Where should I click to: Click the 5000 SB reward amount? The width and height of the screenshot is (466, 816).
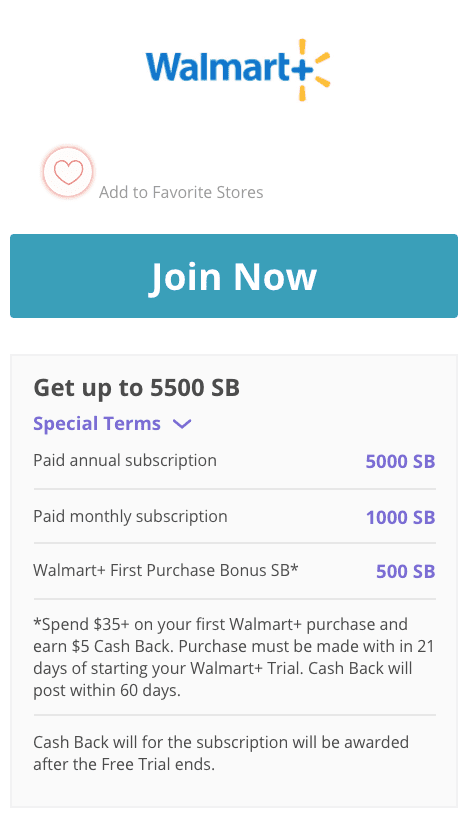400,462
